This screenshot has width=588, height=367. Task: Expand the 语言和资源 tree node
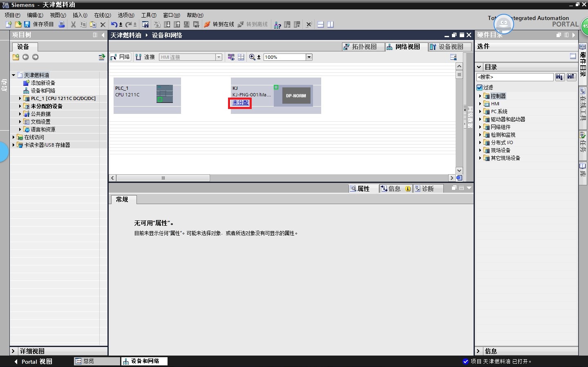click(20, 129)
